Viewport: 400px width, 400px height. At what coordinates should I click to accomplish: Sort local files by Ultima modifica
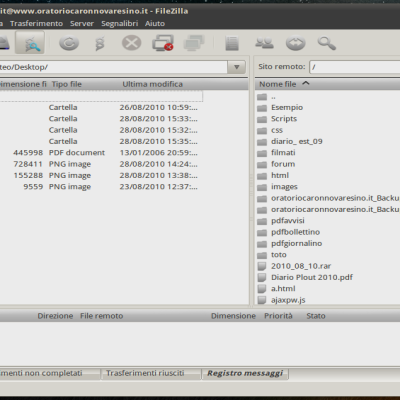(152, 84)
